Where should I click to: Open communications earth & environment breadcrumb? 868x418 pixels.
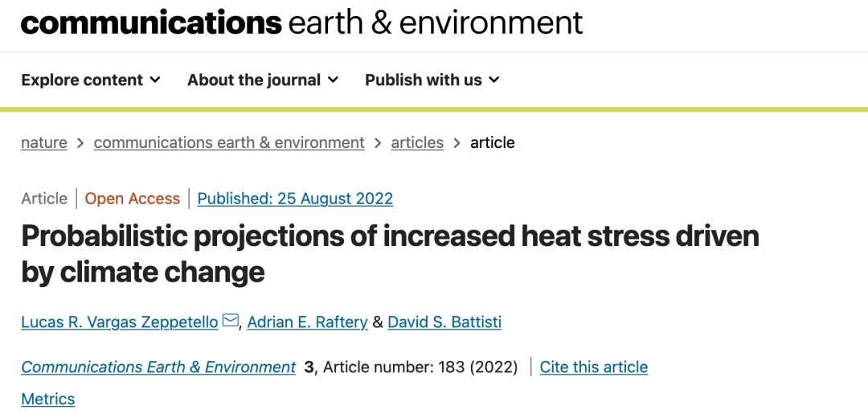pos(229,143)
